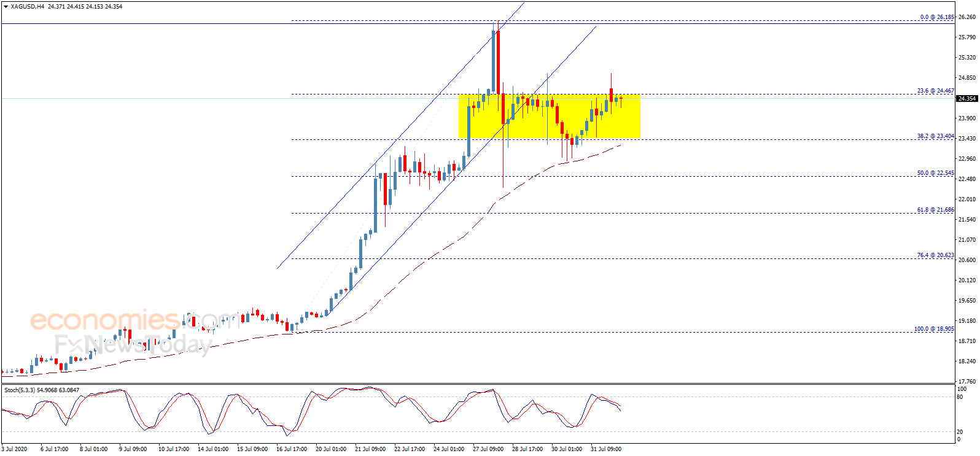
Task: Select the Fibonacci label 0.0 @ 26.185
Action: coord(937,17)
